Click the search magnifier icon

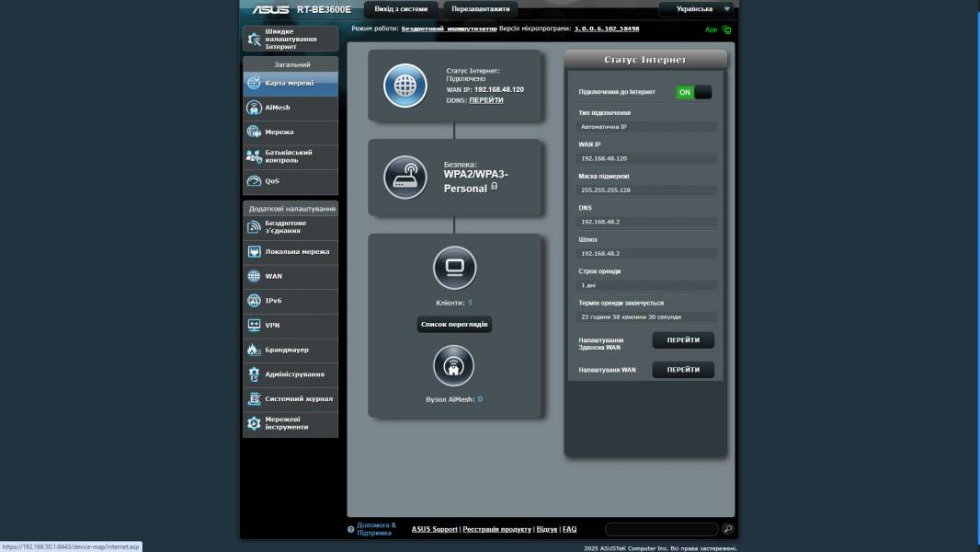pos(727,529)
